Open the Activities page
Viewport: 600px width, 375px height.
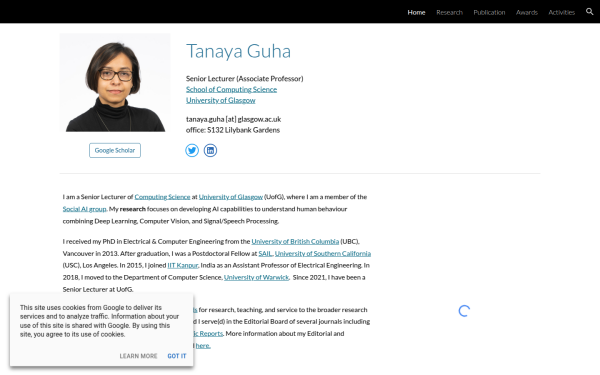[561, 12]
